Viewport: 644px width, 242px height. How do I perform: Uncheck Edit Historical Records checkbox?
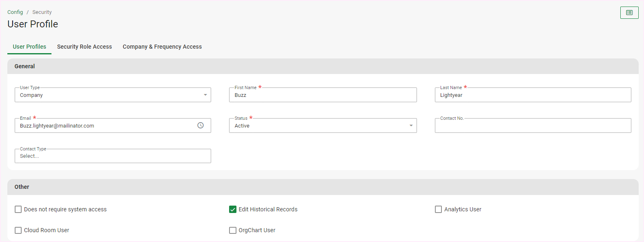233,209
